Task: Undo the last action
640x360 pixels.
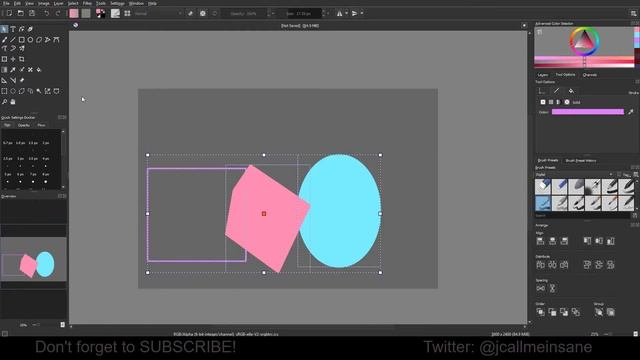Action: [x=46, y=13]
